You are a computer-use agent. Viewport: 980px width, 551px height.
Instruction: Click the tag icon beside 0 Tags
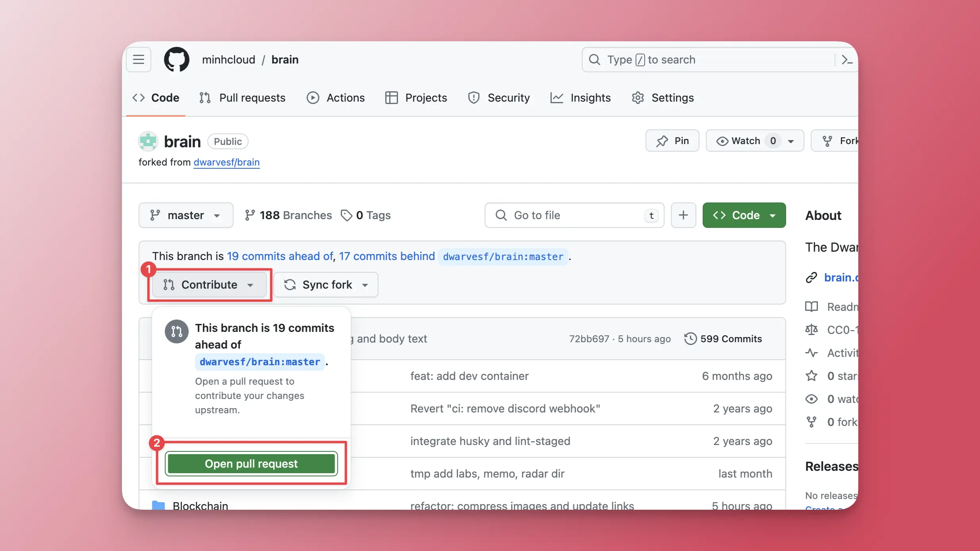point(346,215)
